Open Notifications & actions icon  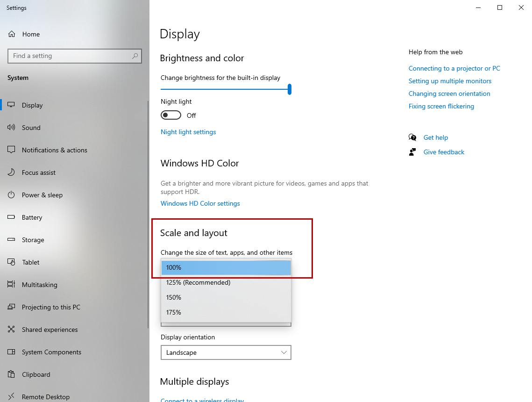click(11, 150)
